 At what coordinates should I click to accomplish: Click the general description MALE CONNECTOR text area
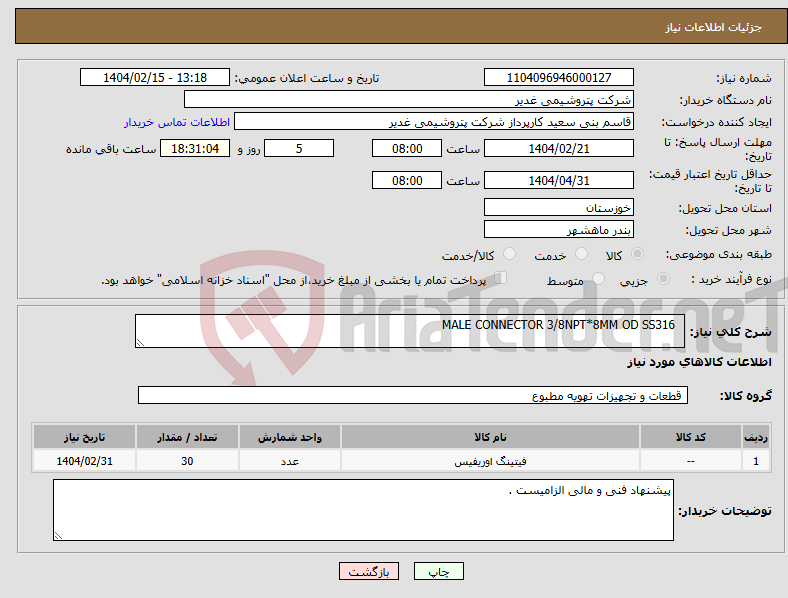click(x=410, y=331)
